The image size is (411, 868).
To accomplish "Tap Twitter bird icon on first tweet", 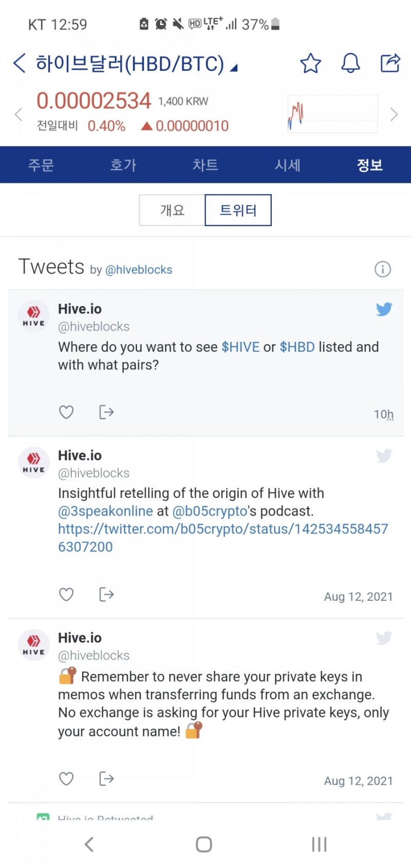I will (384, 309).
